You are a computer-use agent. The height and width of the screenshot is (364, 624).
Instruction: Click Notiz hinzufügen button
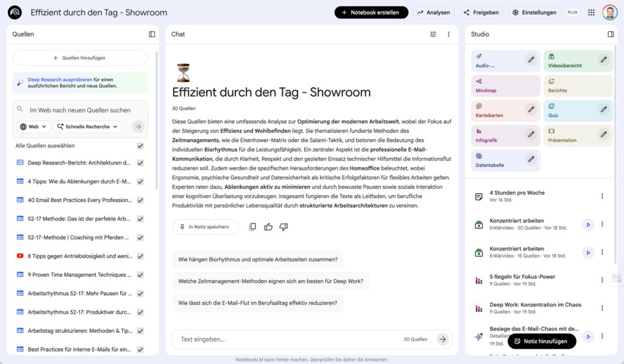(541, 341)
